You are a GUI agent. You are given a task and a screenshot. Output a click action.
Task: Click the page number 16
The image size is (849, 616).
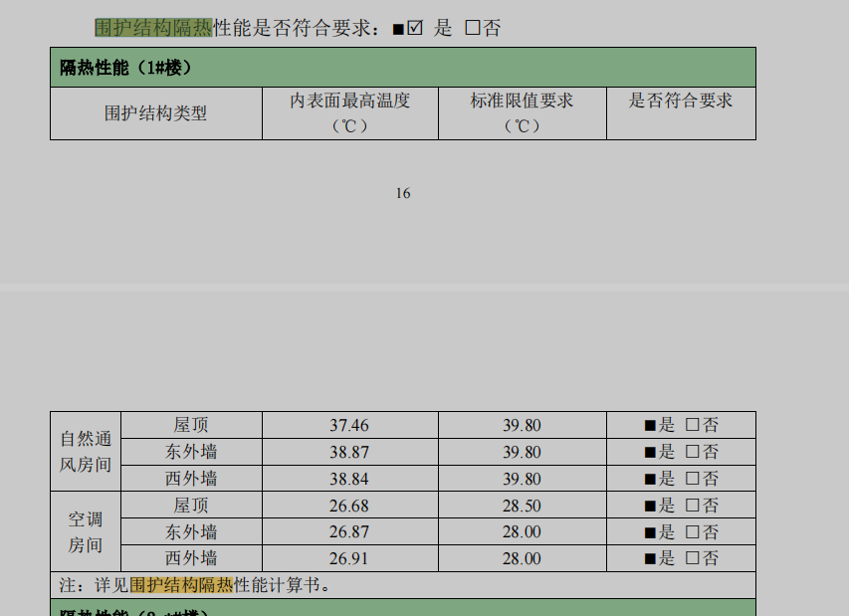point(403,193)
